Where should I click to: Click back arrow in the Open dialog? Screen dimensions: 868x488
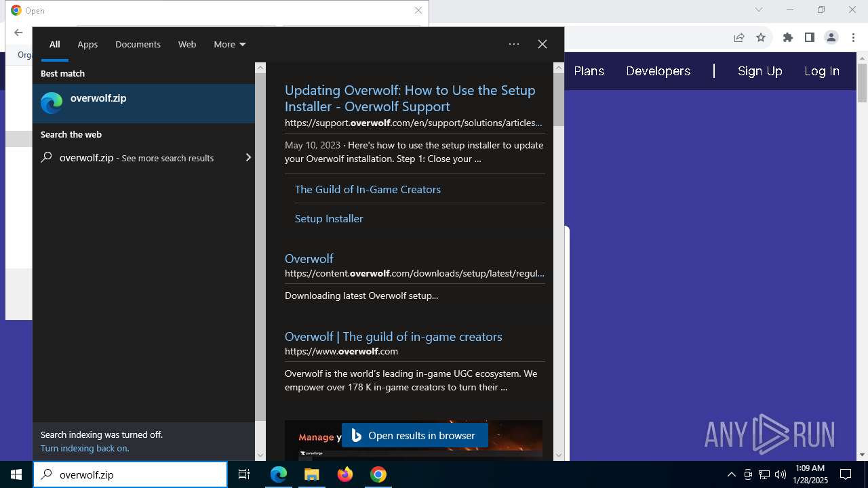[18, 33]
